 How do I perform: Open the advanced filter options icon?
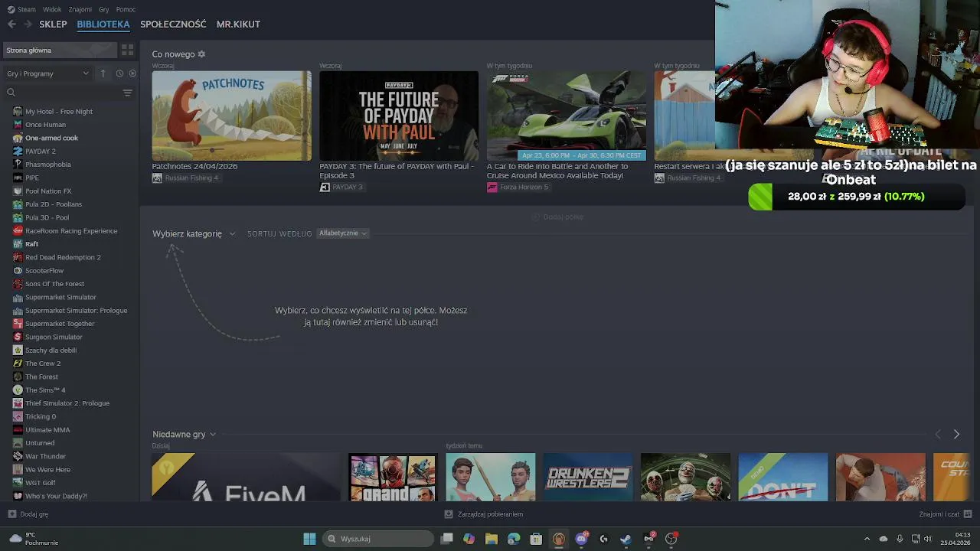pos(127,93)
